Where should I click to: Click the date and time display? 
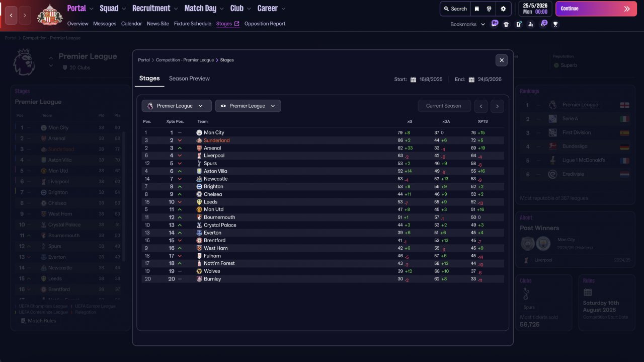click(534, 9)
